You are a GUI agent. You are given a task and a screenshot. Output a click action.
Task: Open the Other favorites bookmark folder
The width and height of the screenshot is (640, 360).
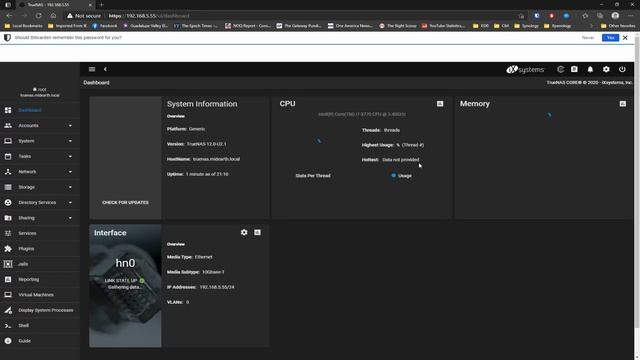618,26
